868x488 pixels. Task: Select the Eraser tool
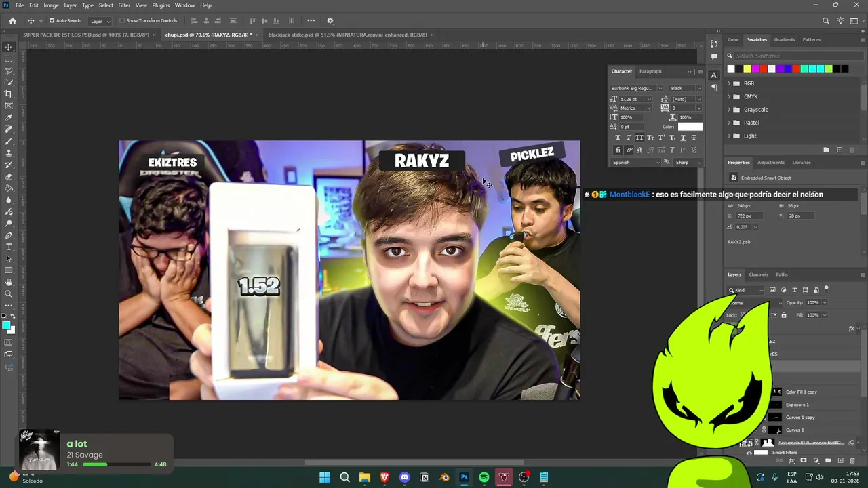tap(9, 176)
